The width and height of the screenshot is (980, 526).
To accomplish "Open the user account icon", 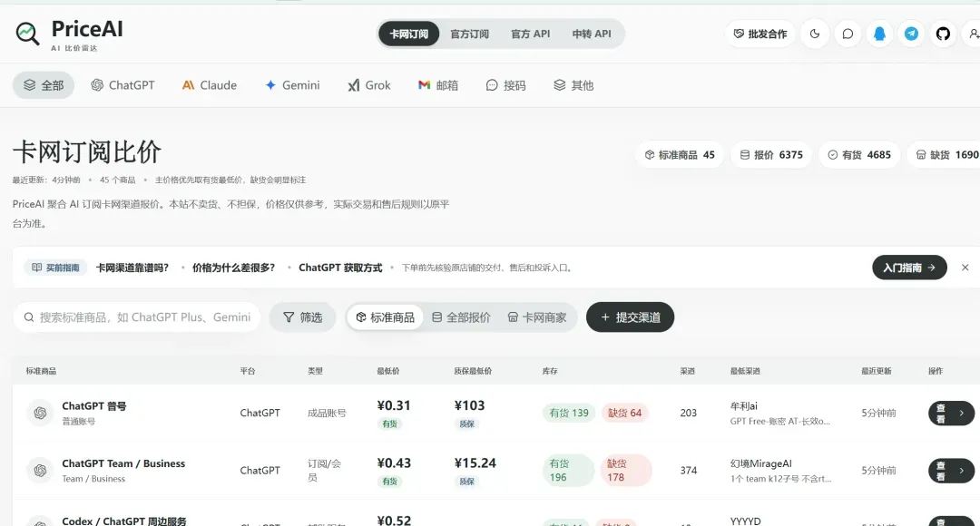I will pos(973,34).
